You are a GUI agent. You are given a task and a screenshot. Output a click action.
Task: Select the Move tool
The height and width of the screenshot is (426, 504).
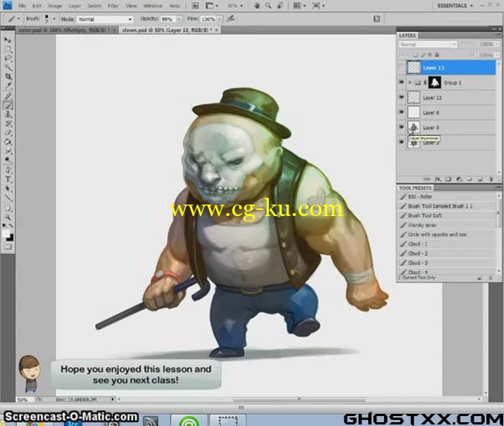pos(8,40)
